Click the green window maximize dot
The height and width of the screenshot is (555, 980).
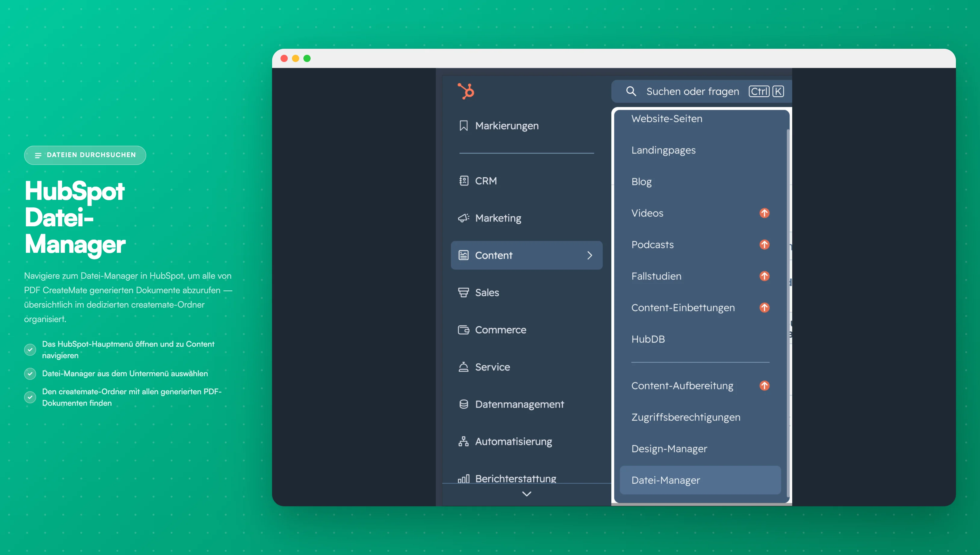pyautogui.click(x=307, y=58)
